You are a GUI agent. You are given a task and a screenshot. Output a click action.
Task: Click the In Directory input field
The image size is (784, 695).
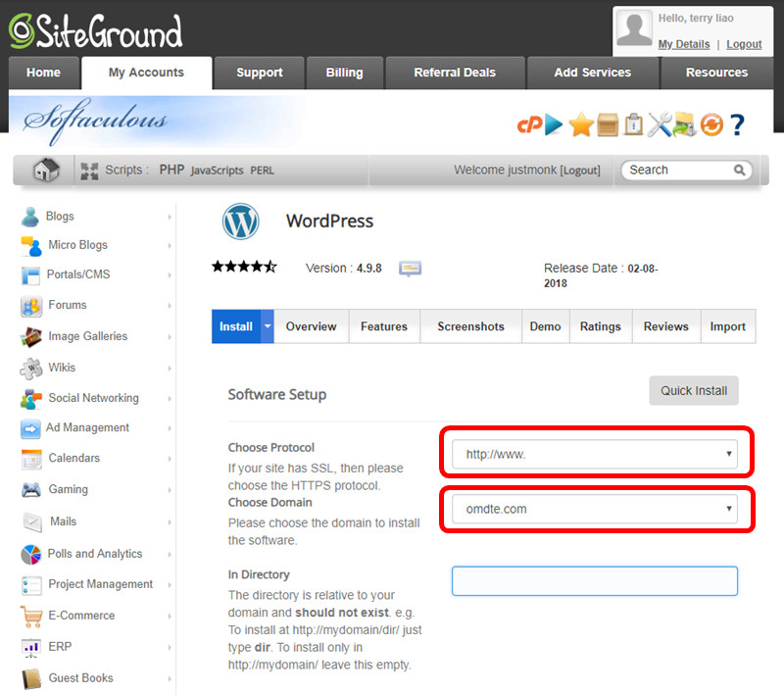click(595, 581)
